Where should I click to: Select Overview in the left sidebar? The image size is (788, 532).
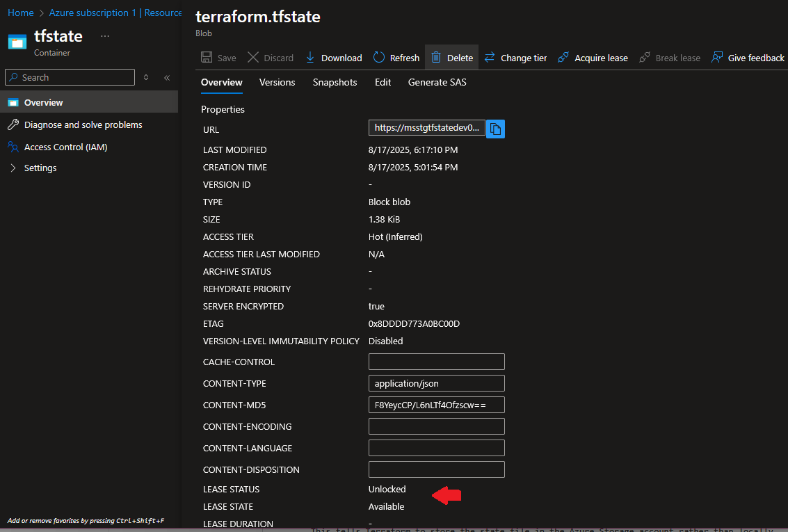click(x=89, y=102)
